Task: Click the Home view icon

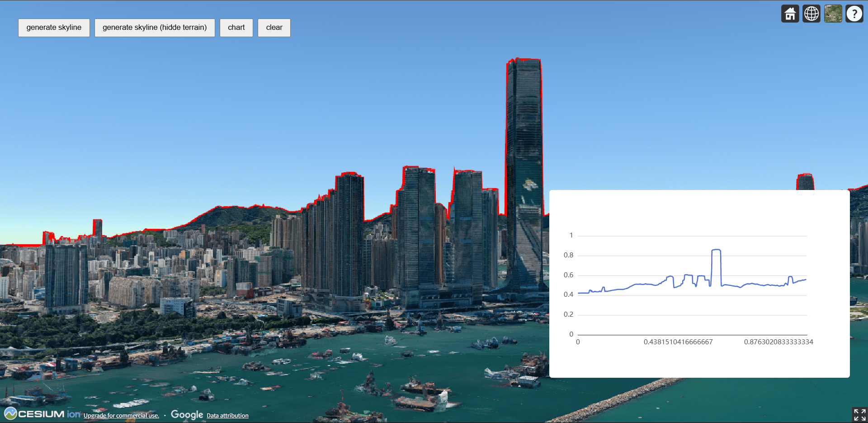Action: [790, 14]
